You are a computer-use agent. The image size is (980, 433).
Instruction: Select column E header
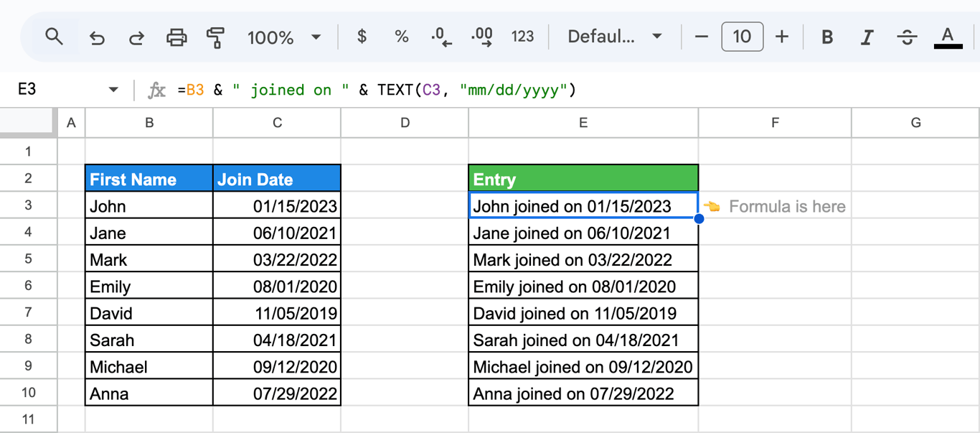[583, 123]
